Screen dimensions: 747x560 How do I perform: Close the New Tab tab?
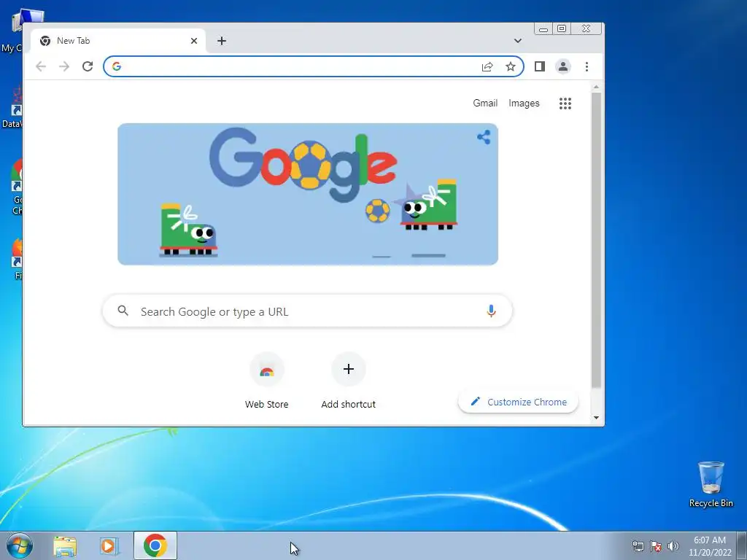(194, 41)
